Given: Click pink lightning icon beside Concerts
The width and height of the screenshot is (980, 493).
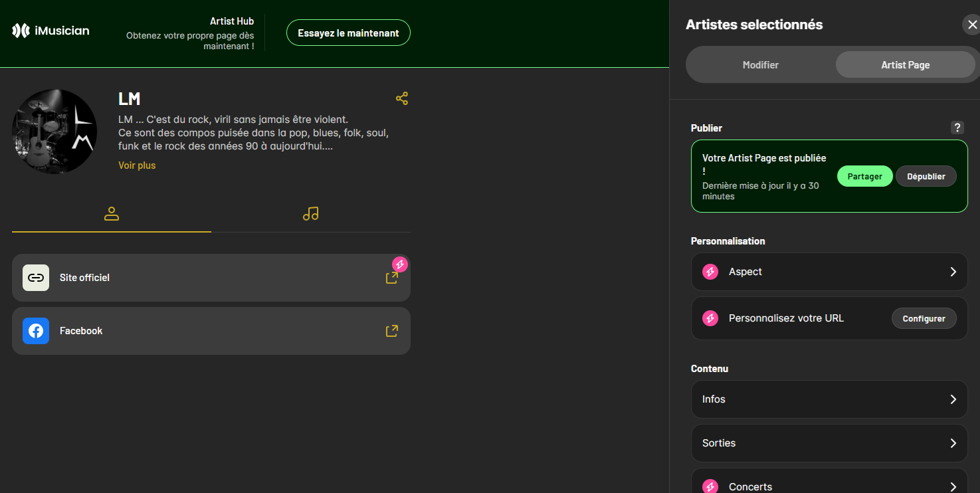Looking at the screenshot, I should coord(710,487).
